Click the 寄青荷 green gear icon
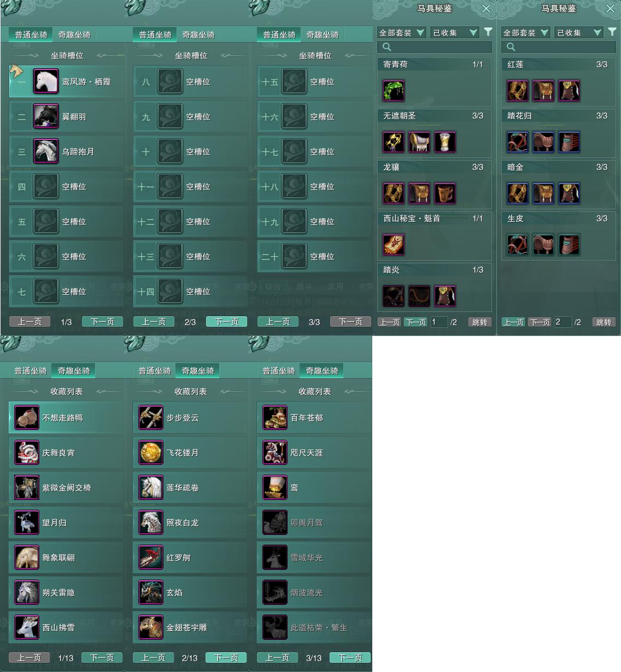This screenshot has height=672, width=621. (x=394, y=91)
